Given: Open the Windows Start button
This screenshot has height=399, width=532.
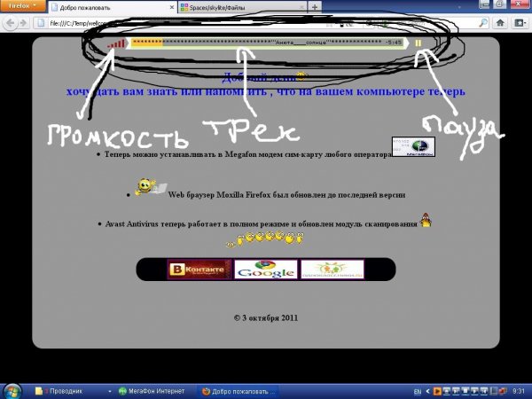Looking at the screenshot, I should tap(12, 392).
